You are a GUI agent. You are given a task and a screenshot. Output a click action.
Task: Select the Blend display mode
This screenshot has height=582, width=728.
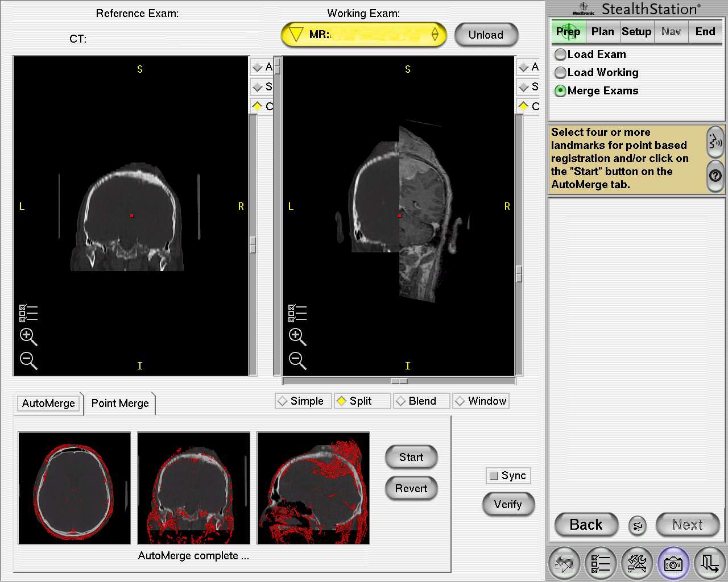click(421, 401)
